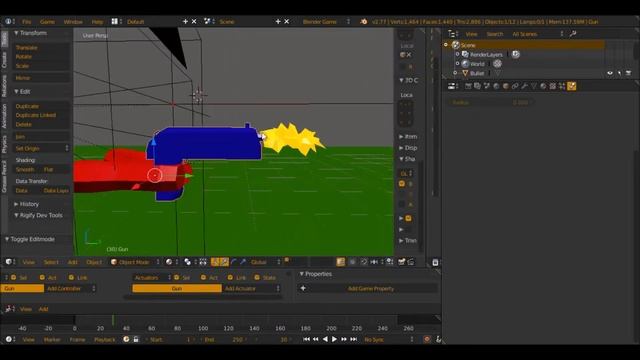
Task: Click the Rotate tool button
Action: click(40, 57)
